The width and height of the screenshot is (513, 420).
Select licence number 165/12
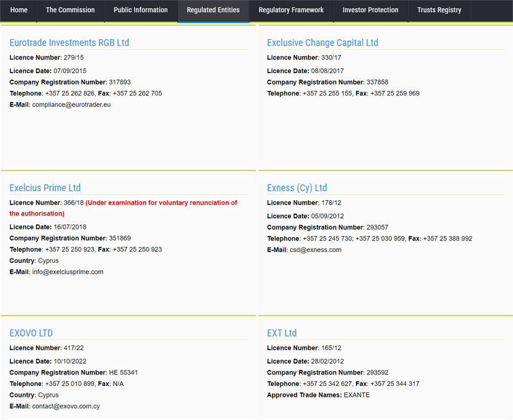[331, 348]
